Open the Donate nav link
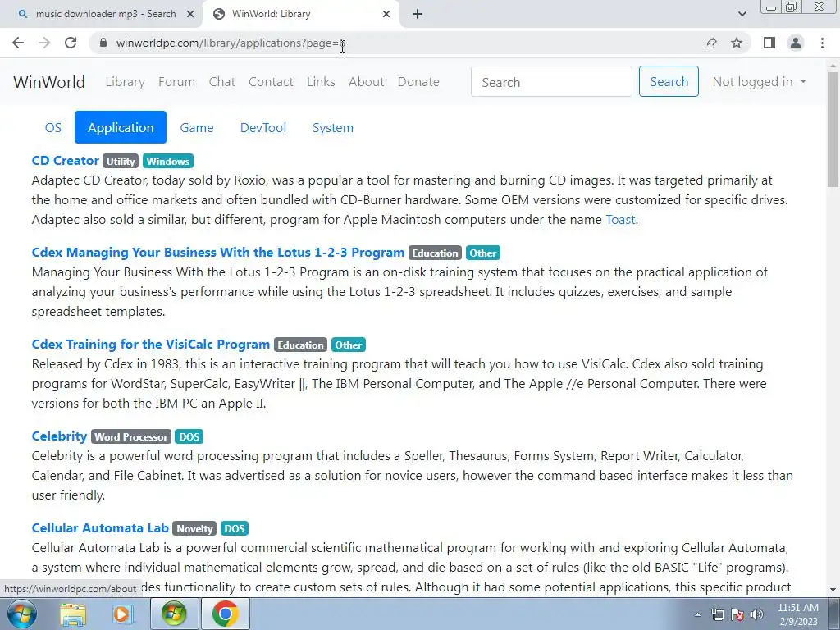Image resolution: width=840 pixels, height=630 pixels. [418, 82]
